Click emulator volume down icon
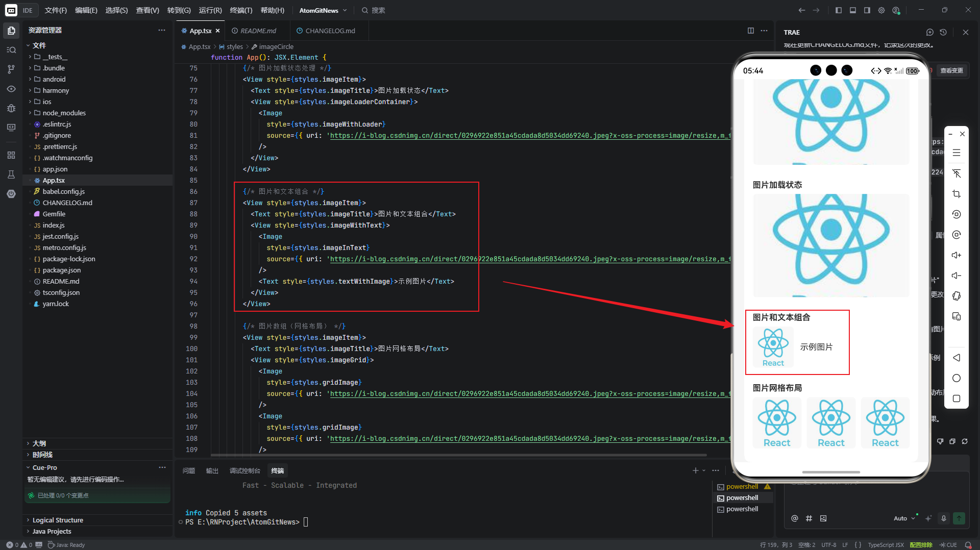 click(x=957, y=276)
